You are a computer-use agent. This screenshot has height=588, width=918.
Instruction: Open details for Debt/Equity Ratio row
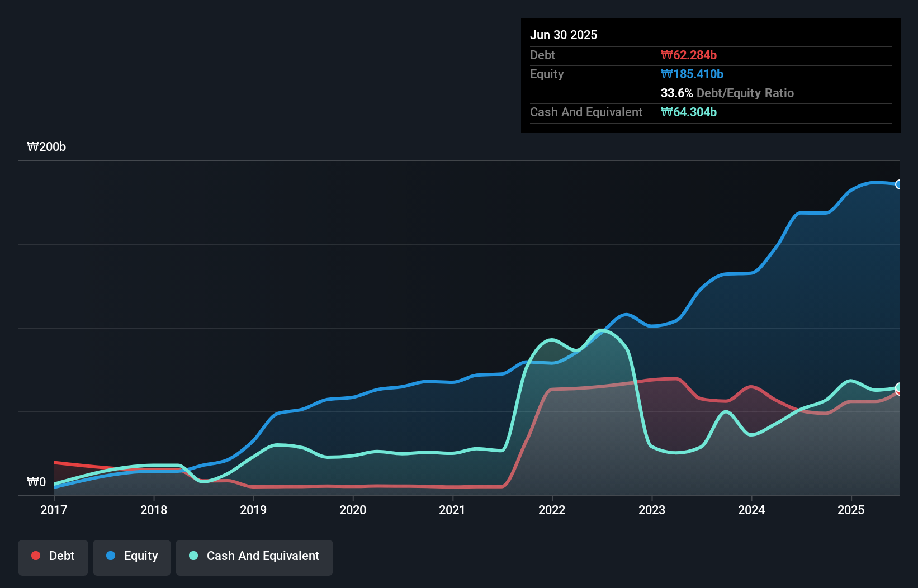[x=727, y=93]
